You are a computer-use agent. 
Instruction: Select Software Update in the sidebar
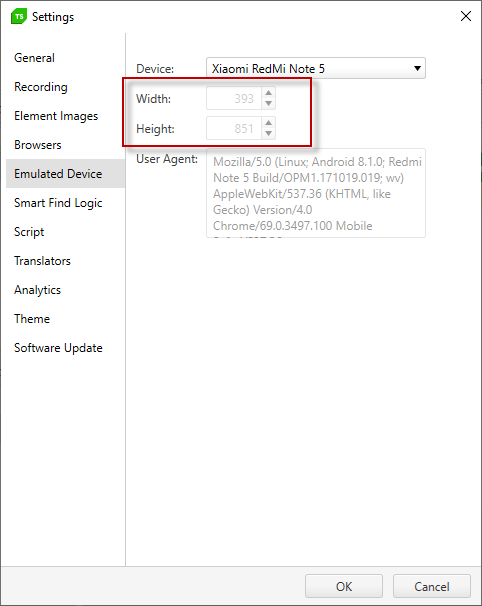point(65,348)
